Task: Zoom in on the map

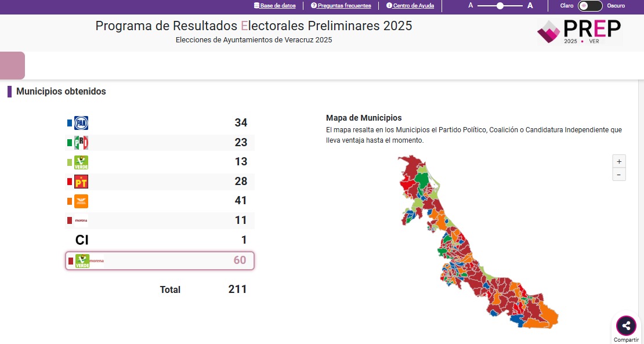Action: coord(619,161)
